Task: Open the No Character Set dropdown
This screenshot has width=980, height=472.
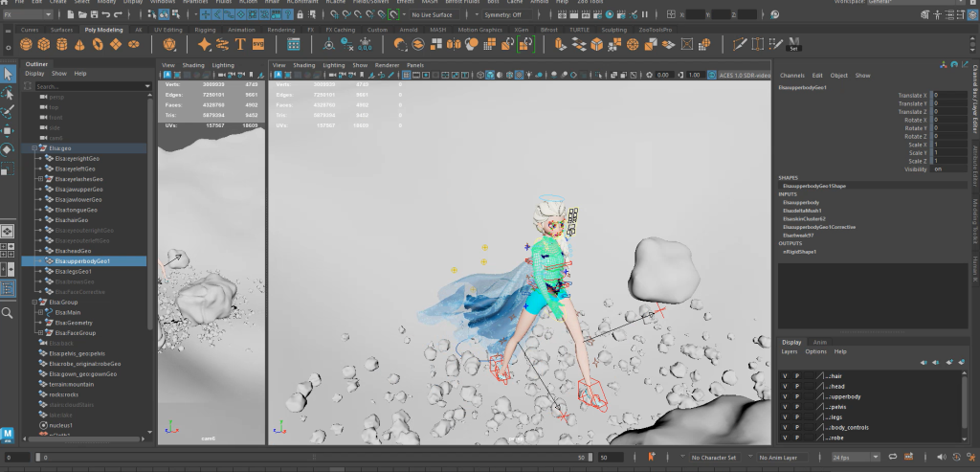Action: tap(716, 457)
